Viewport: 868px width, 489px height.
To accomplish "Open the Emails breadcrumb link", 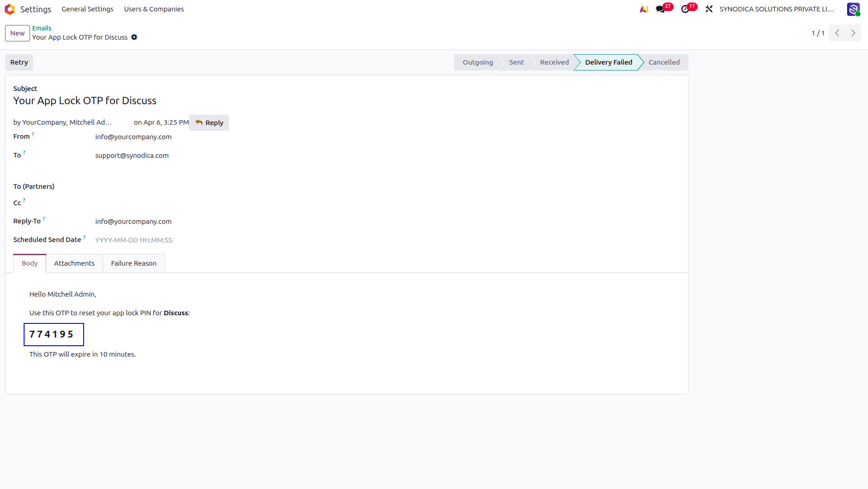I will point(42,28).
